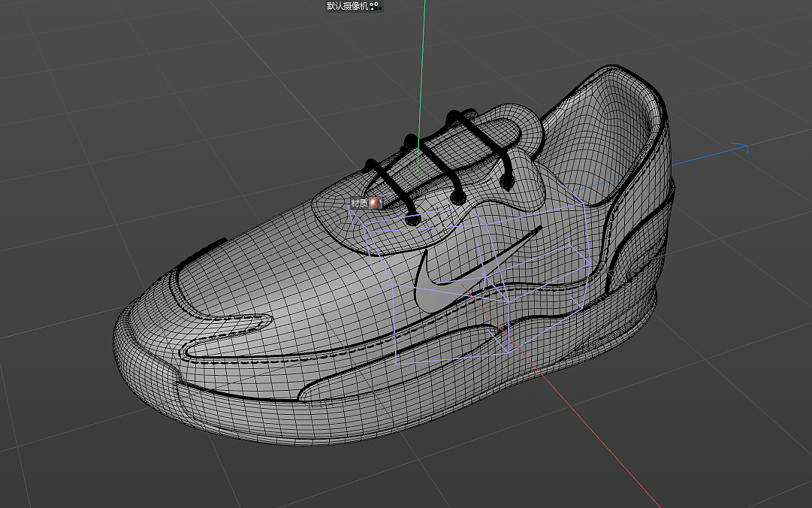Click the 材质 label on the shoe
This screenshot has height=508, width=812.
coord(359,203)
